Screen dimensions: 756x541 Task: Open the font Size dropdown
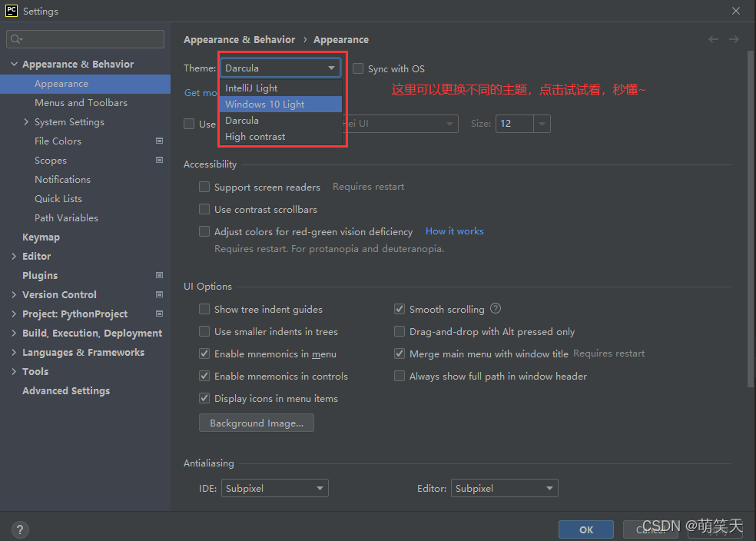point(542,124)
